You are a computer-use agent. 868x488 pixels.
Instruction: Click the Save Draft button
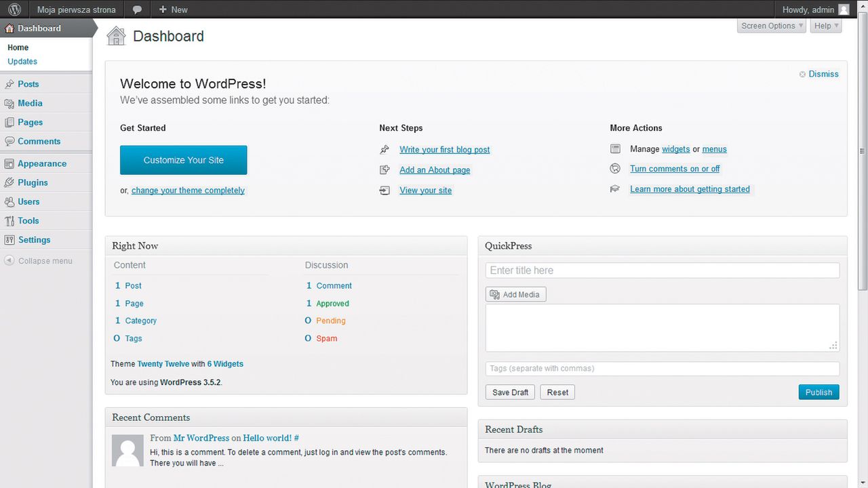coord(510,392)
